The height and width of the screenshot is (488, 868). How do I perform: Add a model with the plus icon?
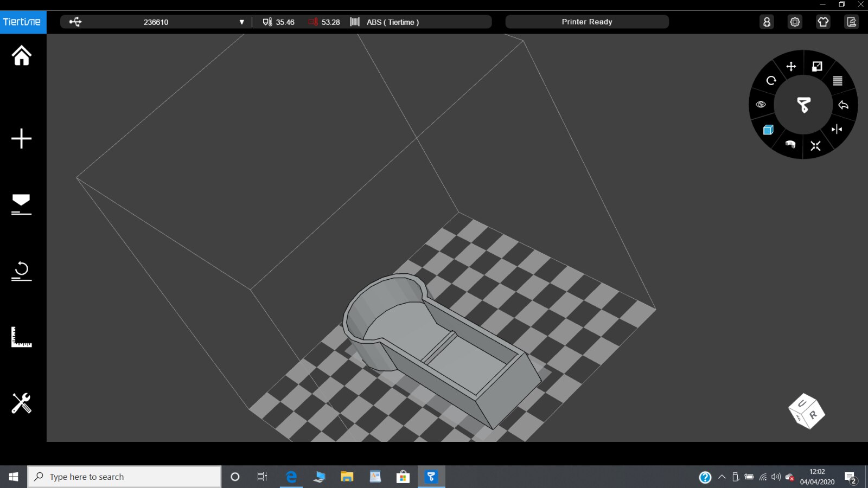[x=22, y=139]
